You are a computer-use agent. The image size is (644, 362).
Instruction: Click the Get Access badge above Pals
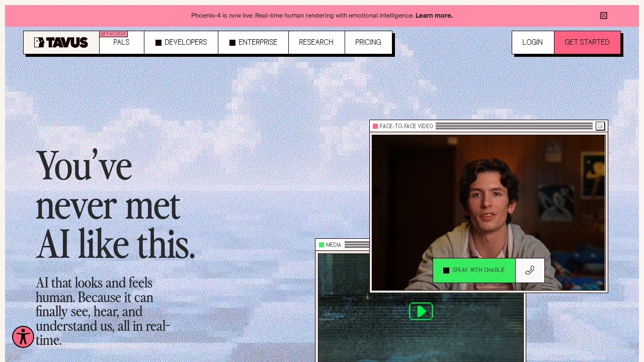[x=113, y=34]
